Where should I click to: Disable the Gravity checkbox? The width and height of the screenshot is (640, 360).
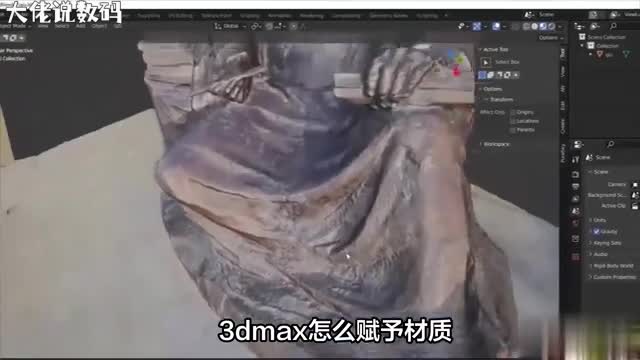tap(596, 231)
